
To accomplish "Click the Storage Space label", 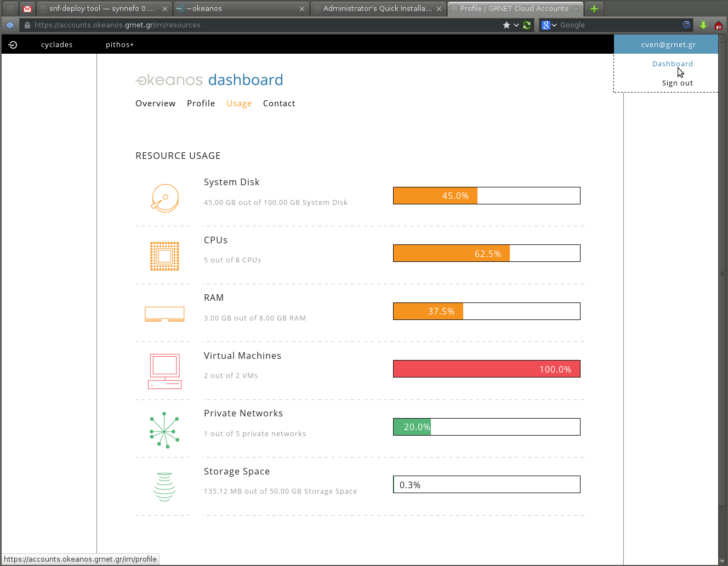I will (x=237, y=471).
